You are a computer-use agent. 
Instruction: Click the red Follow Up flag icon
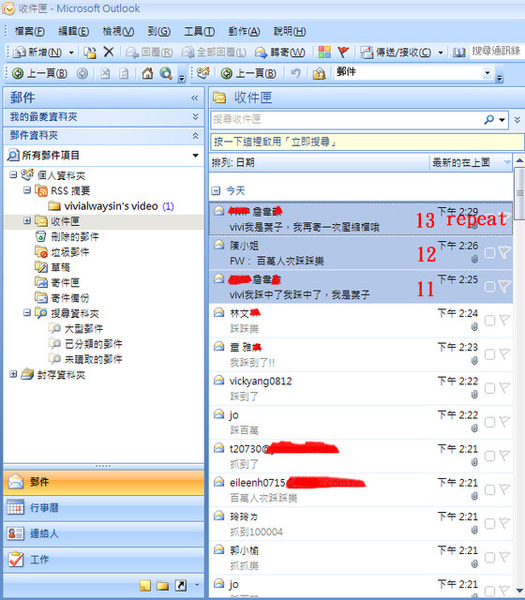click(343, 52)
